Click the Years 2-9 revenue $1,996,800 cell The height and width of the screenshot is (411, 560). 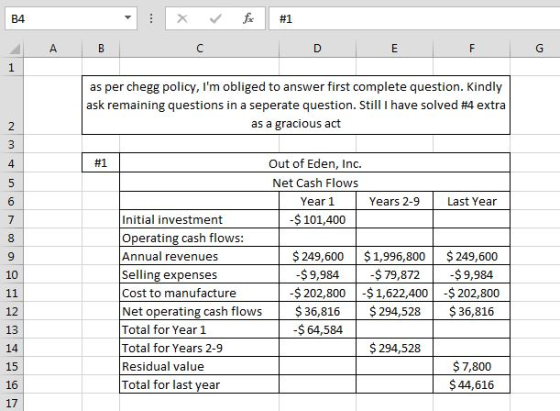pyautogui.click(x=395, y=256)
